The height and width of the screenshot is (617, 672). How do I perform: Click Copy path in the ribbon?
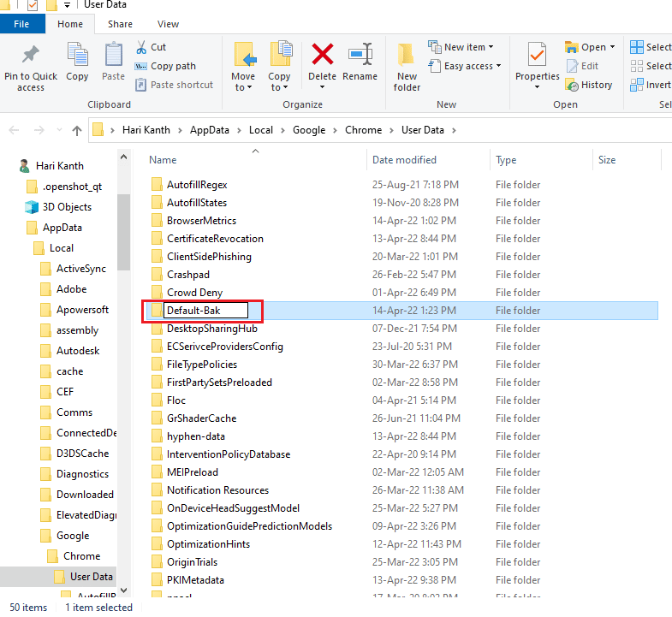point(165,66)
